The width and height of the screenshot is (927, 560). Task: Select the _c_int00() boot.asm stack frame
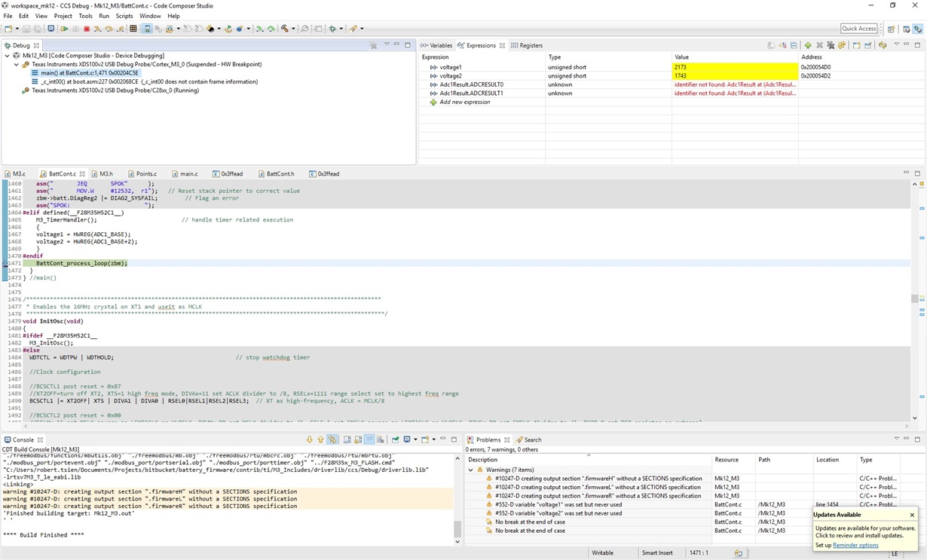pos(143,81)
